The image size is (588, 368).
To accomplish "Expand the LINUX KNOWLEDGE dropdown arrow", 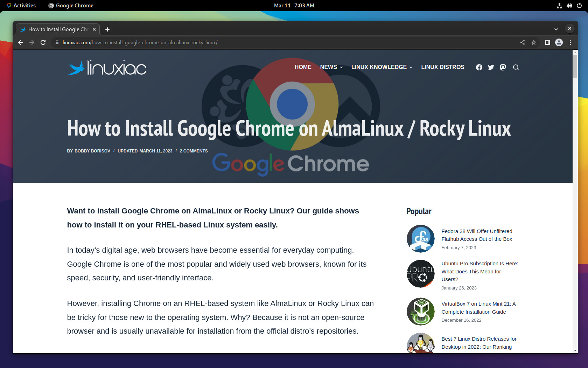I will 411,67.
